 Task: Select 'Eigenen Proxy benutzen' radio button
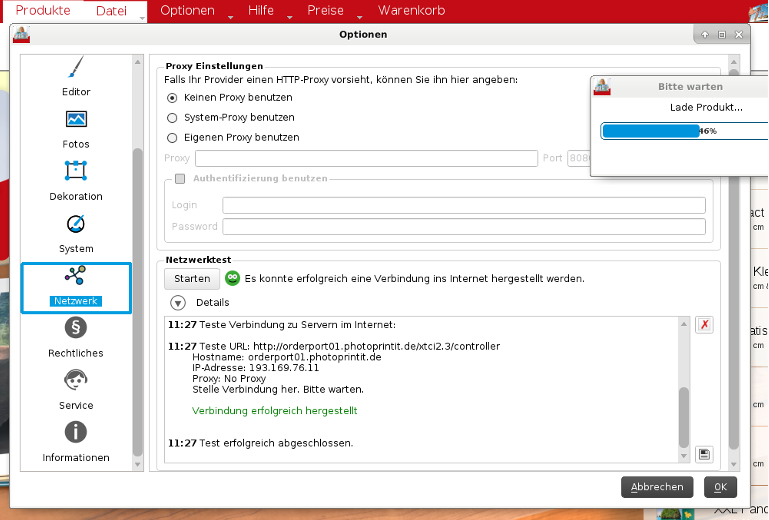(x=172, y=138)
